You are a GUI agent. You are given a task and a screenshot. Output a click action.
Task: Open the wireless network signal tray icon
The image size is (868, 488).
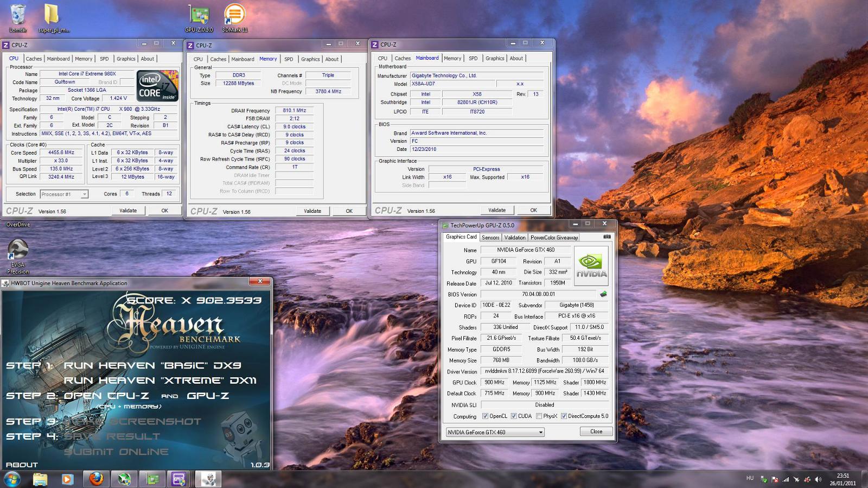click(785, 479)
